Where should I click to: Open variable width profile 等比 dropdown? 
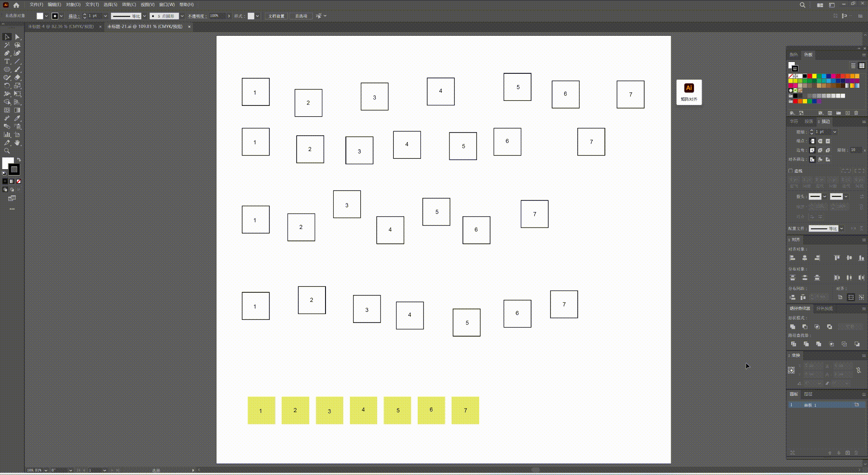click(144, 16)
